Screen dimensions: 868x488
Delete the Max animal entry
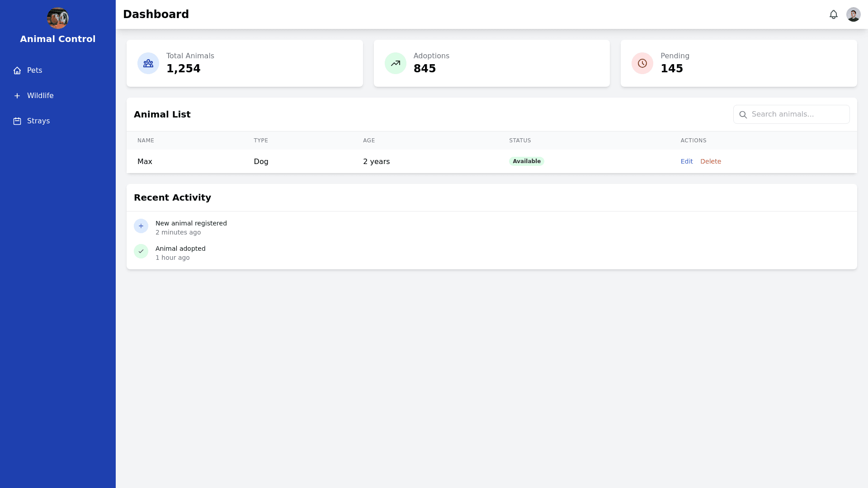pyautogui.click(x=710, y=161)
